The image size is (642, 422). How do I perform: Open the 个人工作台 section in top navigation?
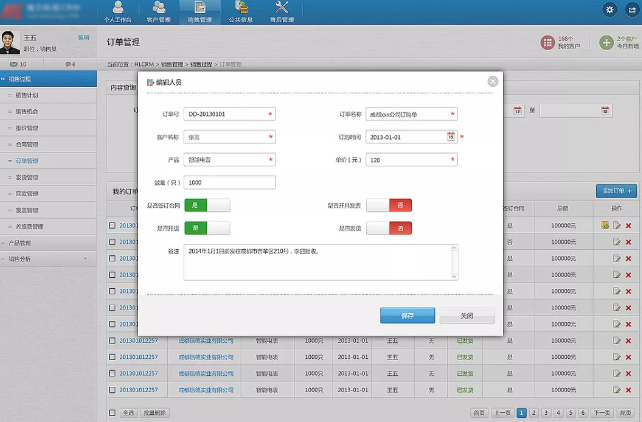click(x=123, y=11)
